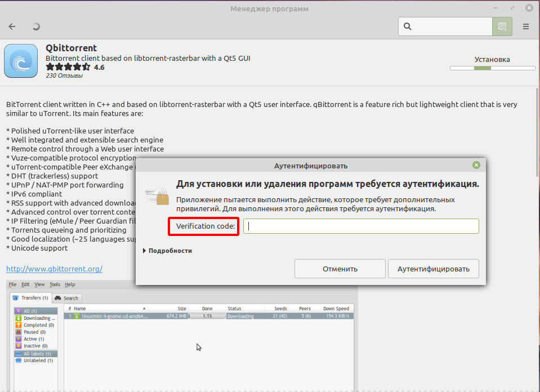Close the authentication dialog with green X
Image resolution: width=540 pixels, height=392 pixels.
tap(476, 165)
